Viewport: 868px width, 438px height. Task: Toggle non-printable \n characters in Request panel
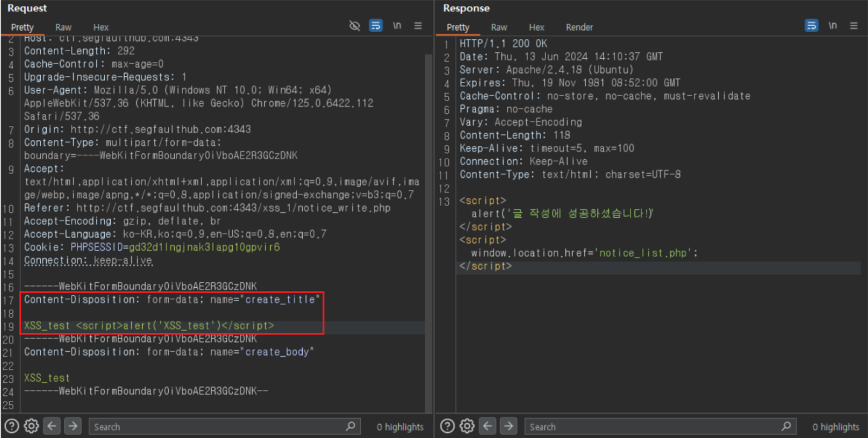click(397, 26)
